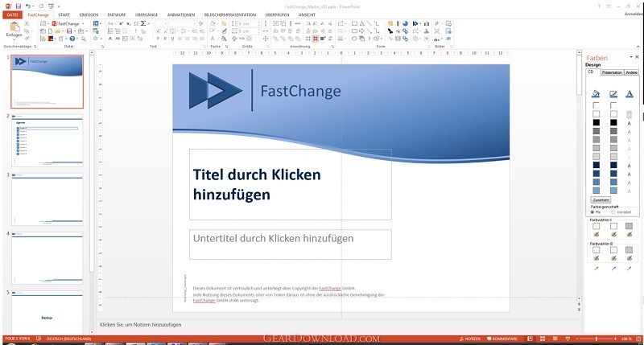
Task: Click the redo icon in quick access toolbar
Action: [41, 6]
